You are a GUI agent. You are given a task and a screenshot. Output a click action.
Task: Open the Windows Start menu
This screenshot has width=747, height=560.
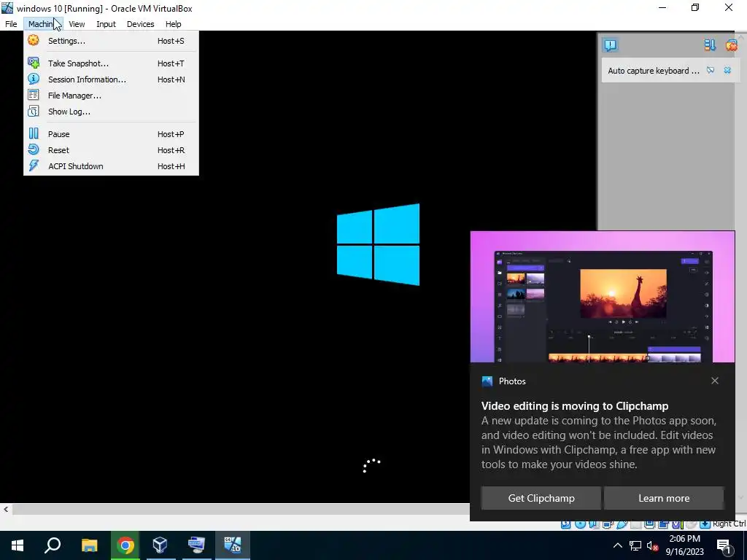(18, 545)
